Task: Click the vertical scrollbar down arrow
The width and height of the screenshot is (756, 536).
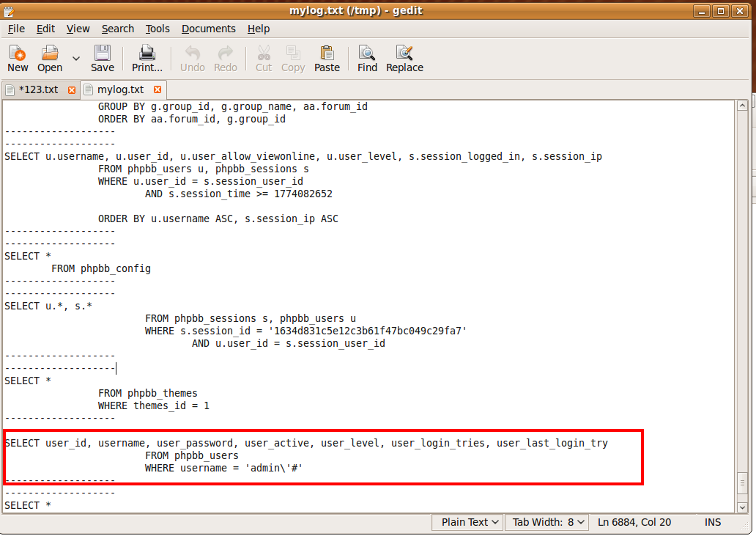Action: tap(742, 507)
